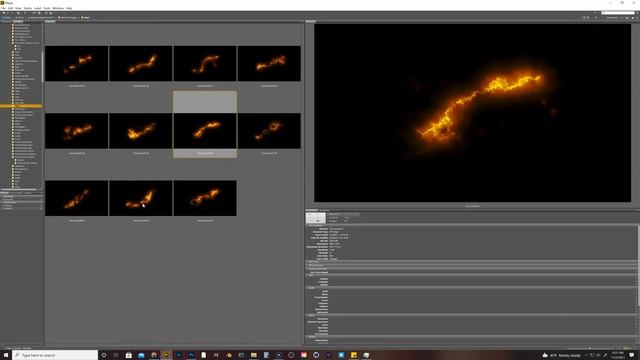This screenshot has height=360, width=640.
Task: Open the Label menu
Action: pos(38,8)
